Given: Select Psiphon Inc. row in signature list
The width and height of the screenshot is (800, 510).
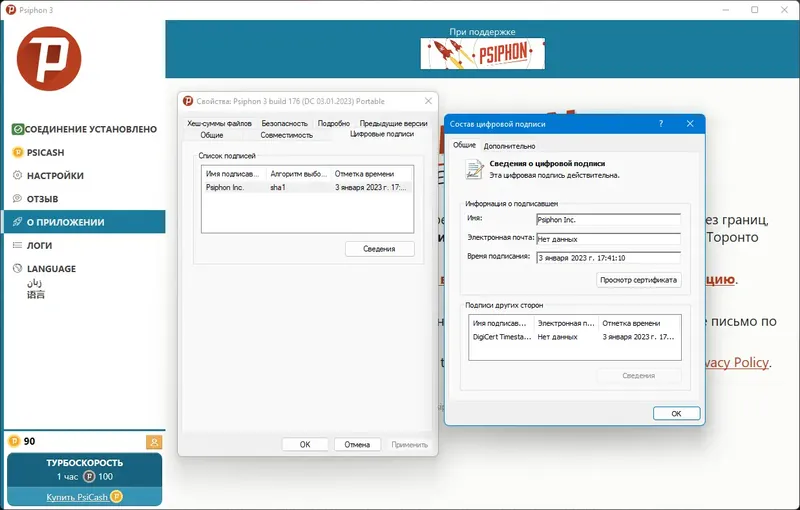Looking at the screenshot, I should (307, 188).
